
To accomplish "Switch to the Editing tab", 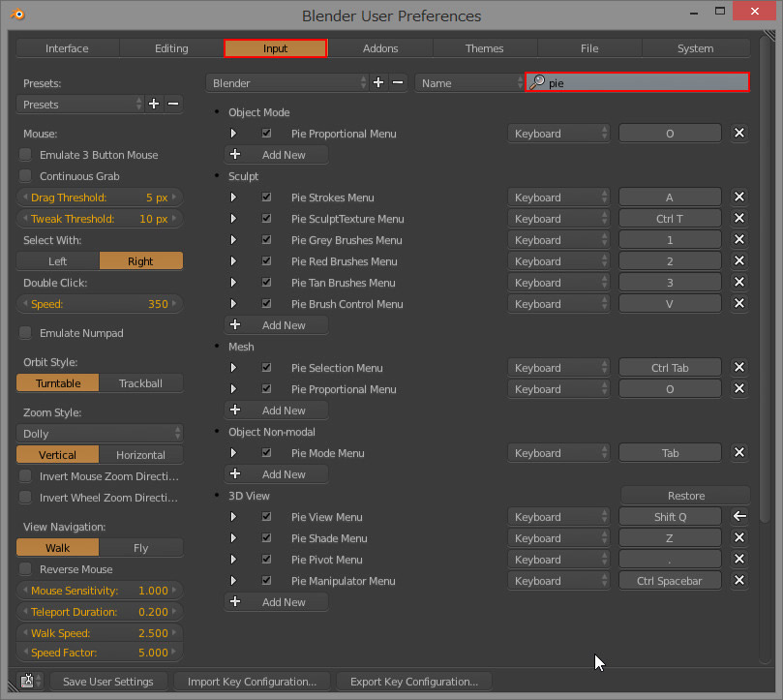I will coord(171,48).
